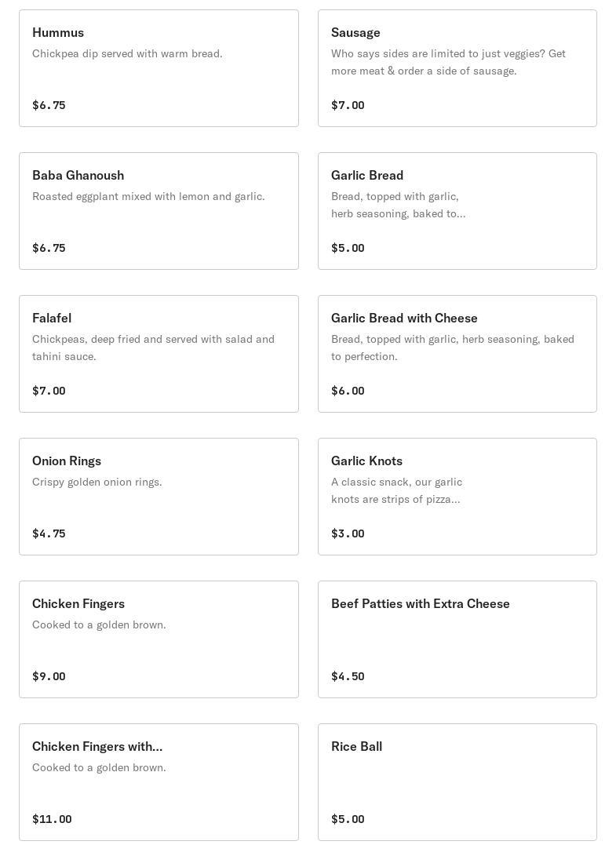Click the Sausage "Who says sides" description
This screenshot has height=863, width=616.
(x=448, y=62)
